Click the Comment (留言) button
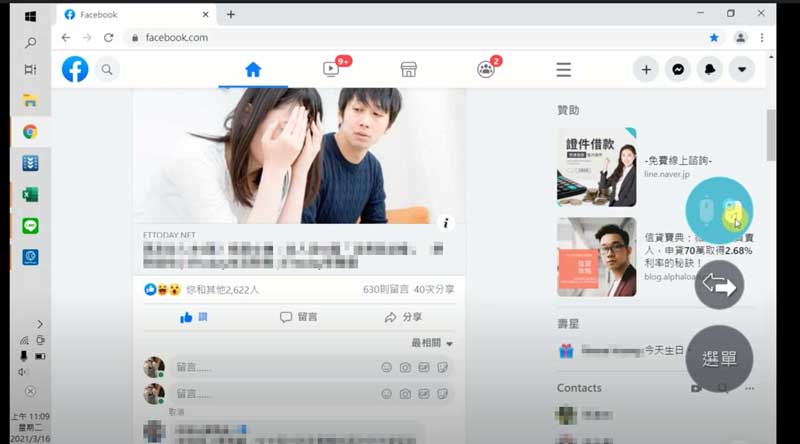Image resolution: width=800 pixels, height=444 pixels. [298, 317]
